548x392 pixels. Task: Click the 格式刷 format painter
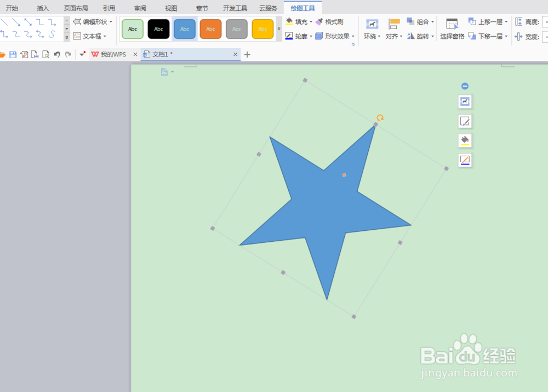329,22
